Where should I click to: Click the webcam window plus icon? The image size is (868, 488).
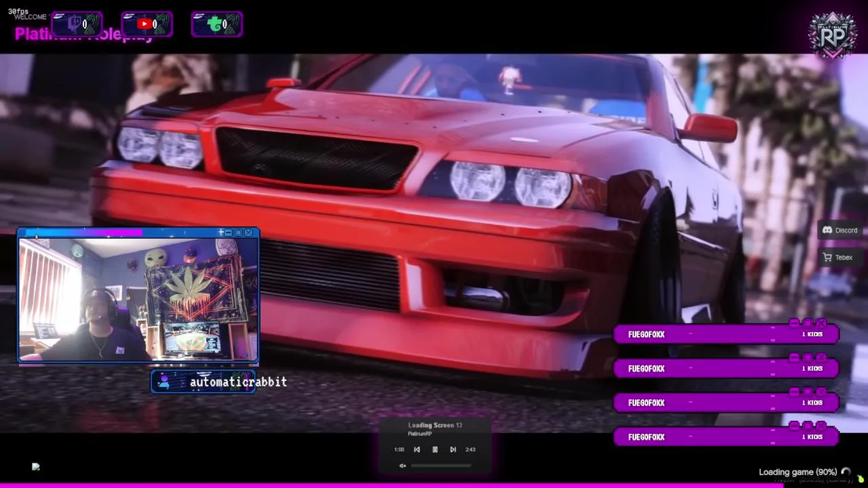(x=220, y=232)
